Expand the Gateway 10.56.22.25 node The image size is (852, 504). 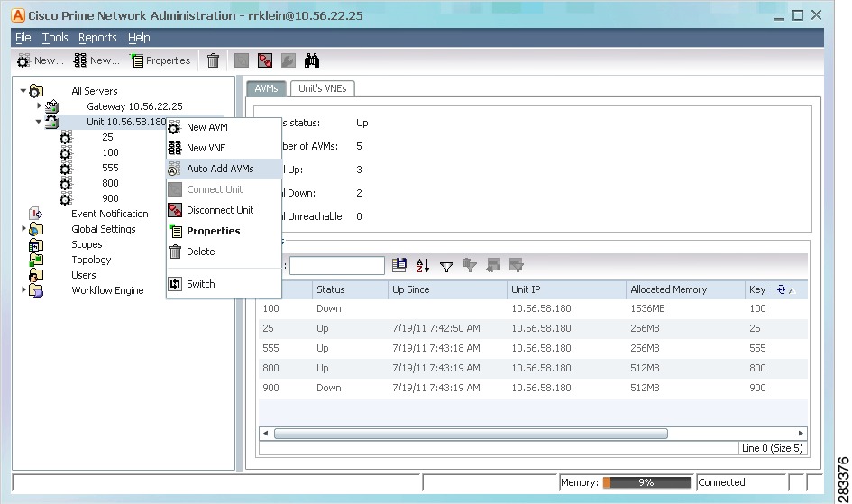pos(39,105)
